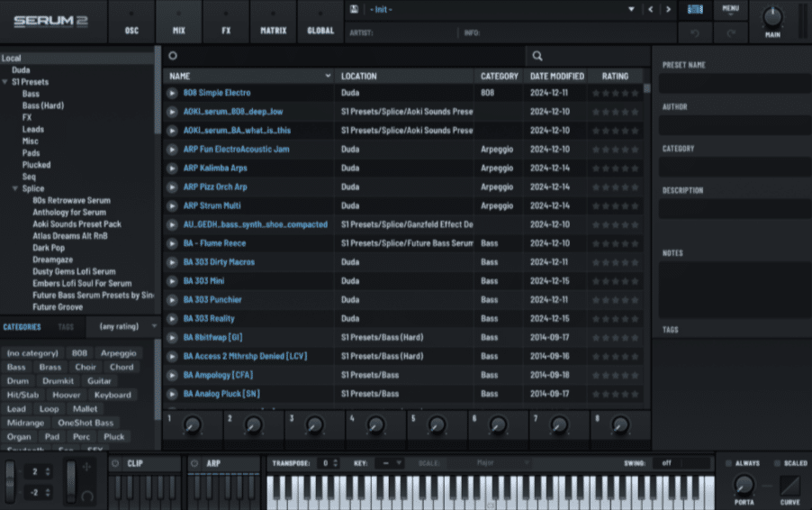The image size is (812, 510).
Task: Collapse the Splice folder
Action: tap(15, 188)
